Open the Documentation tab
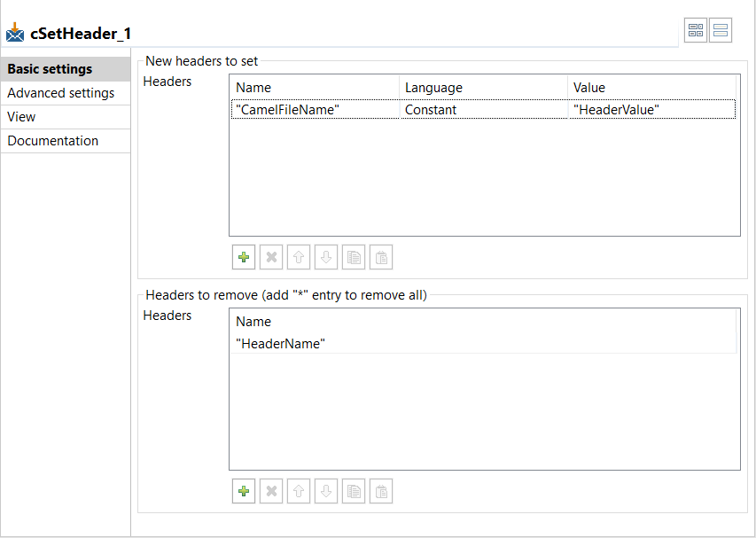The image size is (756, 538). click(x=53, y=141)
